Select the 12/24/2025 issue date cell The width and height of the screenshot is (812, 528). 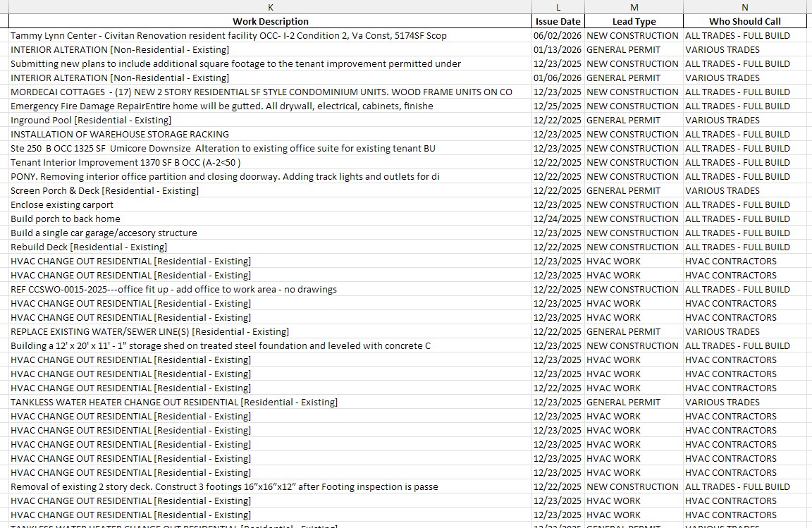pyautogui.click(x=558, y=219)
